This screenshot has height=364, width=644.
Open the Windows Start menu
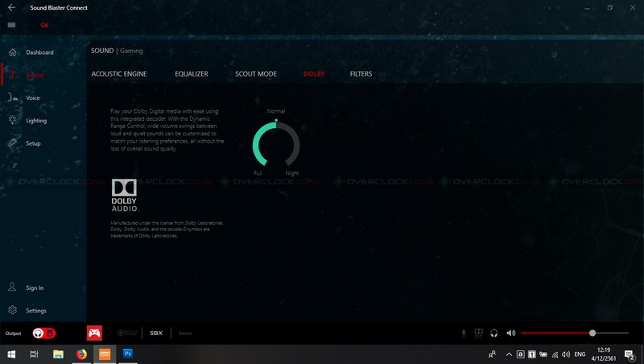[x=11, y=354]
